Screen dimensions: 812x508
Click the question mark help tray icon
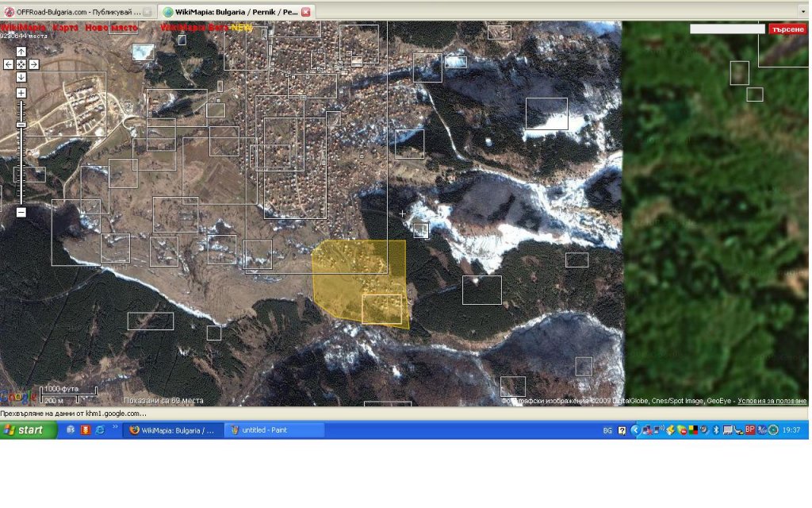click(622, 430)
